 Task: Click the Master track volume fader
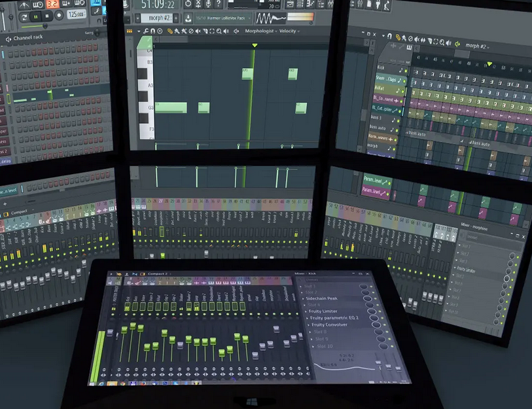109,332
